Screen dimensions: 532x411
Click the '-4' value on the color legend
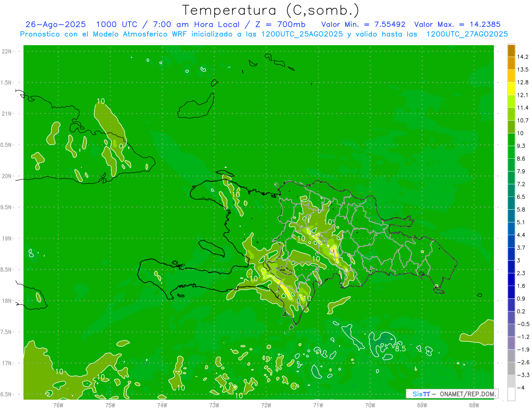[520, 388]
